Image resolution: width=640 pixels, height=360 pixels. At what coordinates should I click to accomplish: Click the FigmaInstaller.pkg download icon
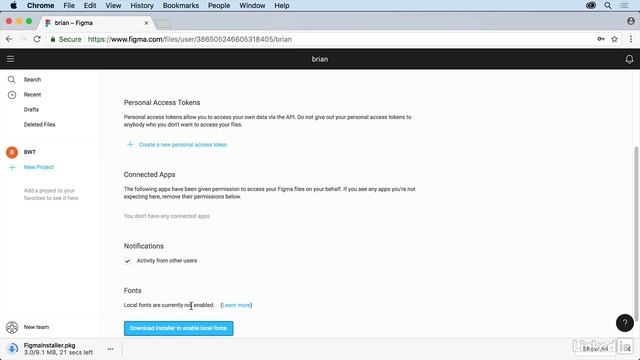[12, 349]
